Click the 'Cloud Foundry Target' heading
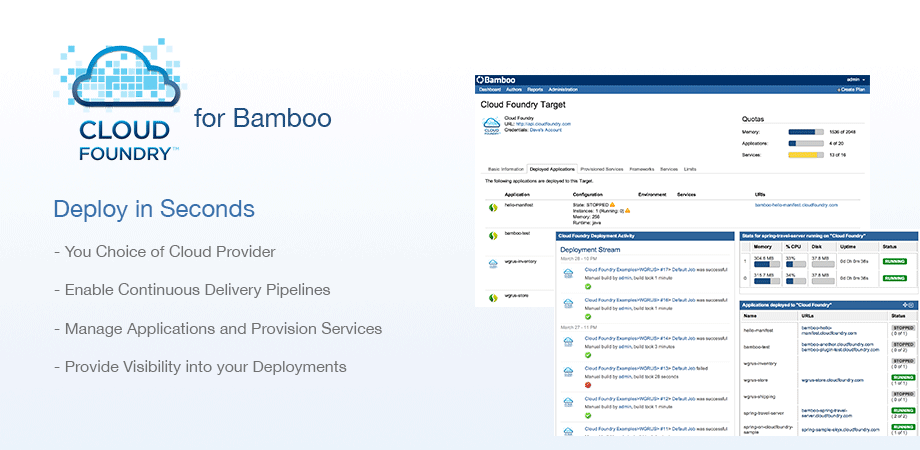 tap(523, 105)
